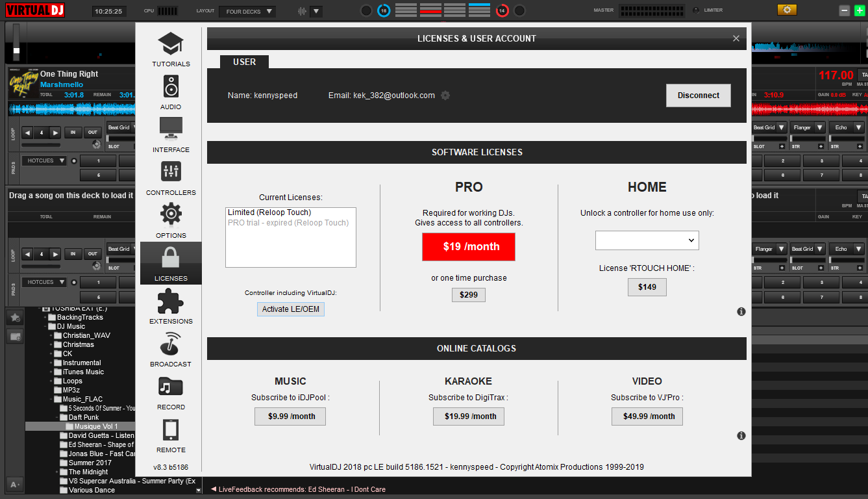Open the Extensions puzzle-piece page
The image size is (868, 499).
click(171, 307)
